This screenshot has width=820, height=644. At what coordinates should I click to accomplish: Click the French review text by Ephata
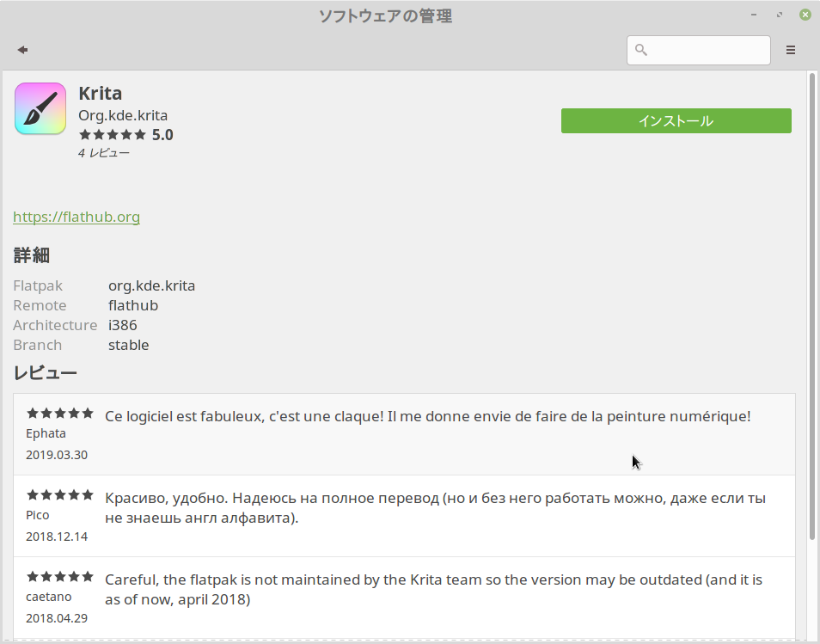(428, 416)
